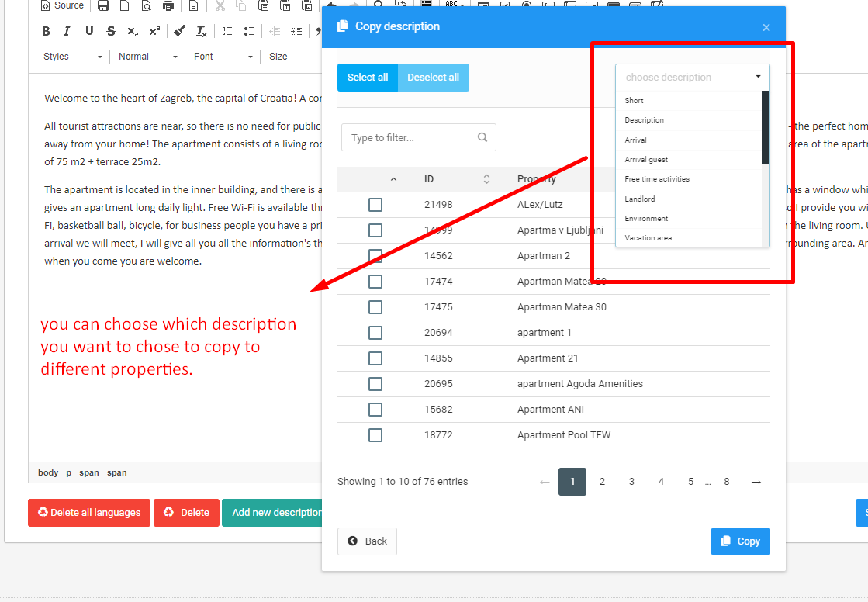Viewport: 868px width, 602px height.
Task: Click the Copy Formatting paintbrush icon
Action: 179,31
